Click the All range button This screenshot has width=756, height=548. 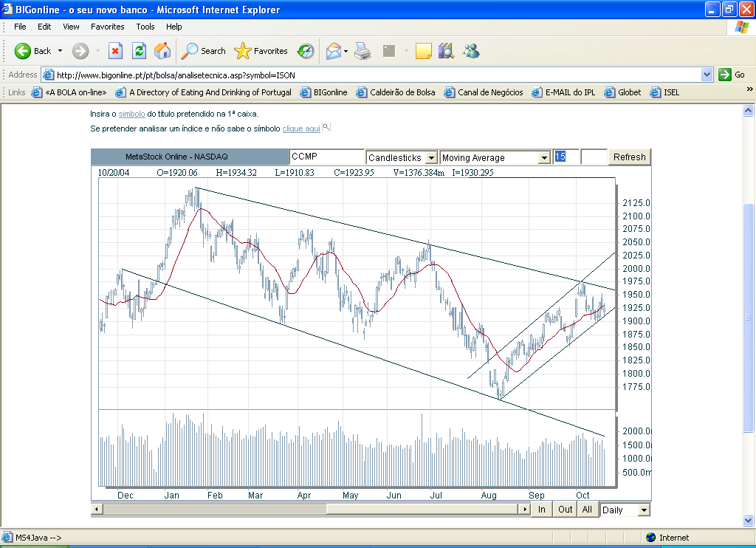[587, 510]
